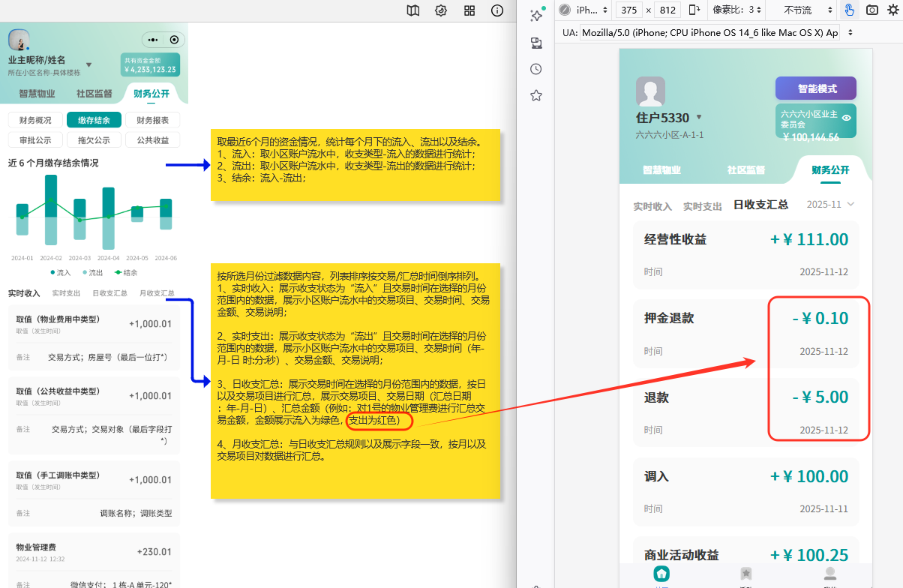Click the viewport width field 375
The width and height of the screenshot is (903, 588).
click(x=629, y=10)
